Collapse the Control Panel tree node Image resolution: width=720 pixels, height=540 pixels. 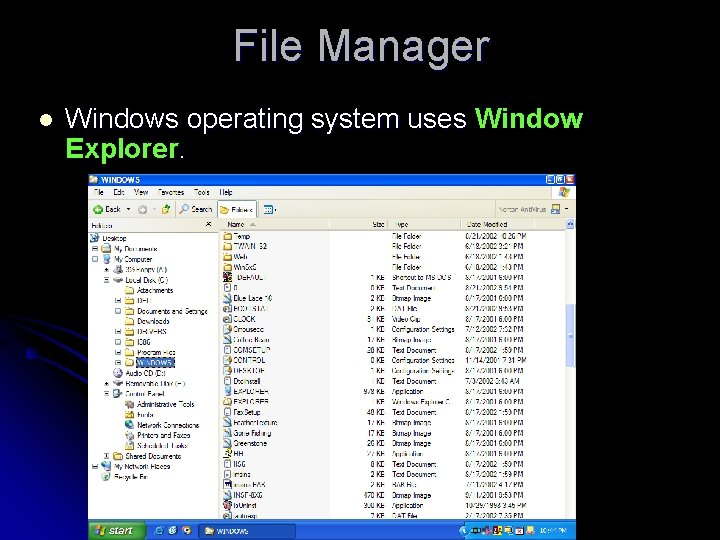(x=107, y=394)
